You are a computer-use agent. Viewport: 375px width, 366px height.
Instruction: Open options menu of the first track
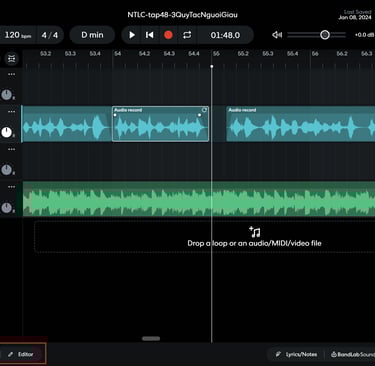12,74
